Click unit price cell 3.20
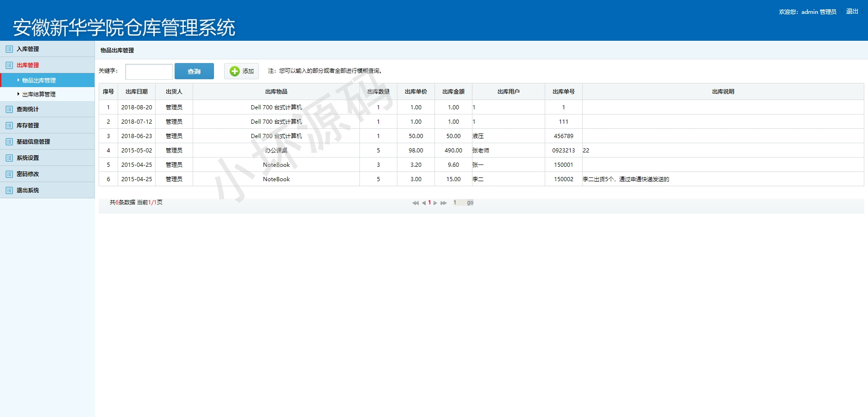 click(416, 165)
